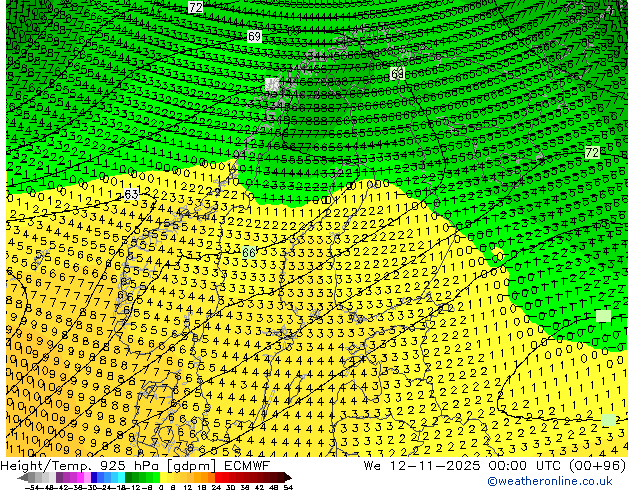634x490 pixels.
Task: Click the date text 'We 12-11-2025 00:00 UTC (00+96)'
Action: pyautogui.click(x=495, y=465)
